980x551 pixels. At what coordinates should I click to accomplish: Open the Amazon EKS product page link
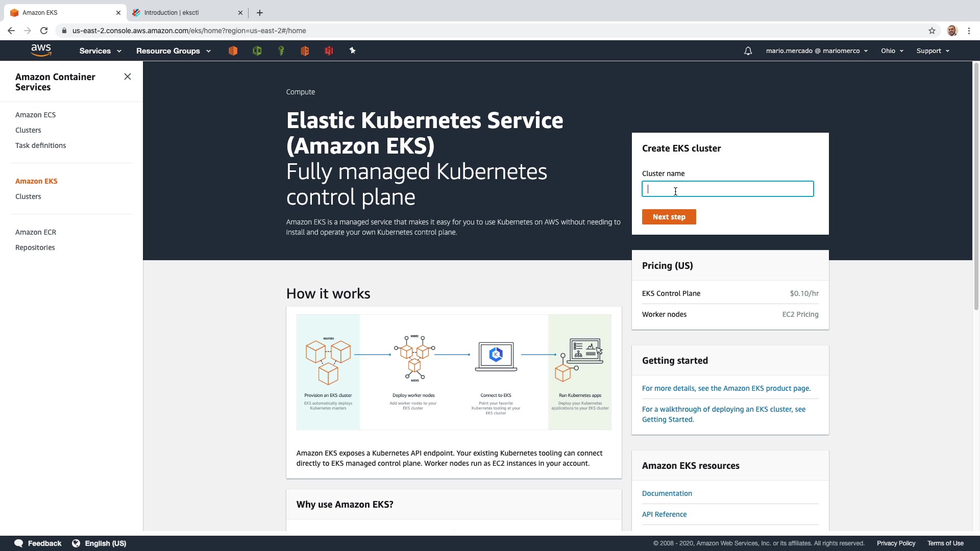point(726,388)
